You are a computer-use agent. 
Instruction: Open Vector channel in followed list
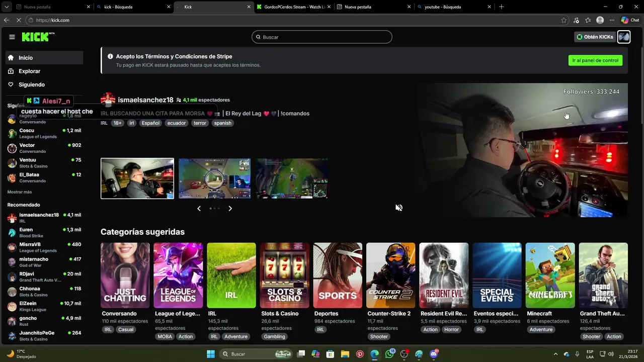pyautogui.click(x=44, y=148)
